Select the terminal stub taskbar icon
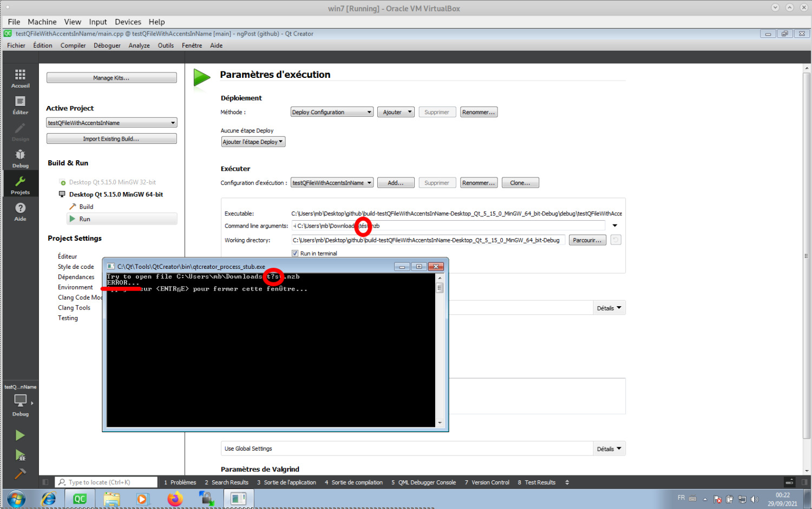 click(x=238, y=499)
